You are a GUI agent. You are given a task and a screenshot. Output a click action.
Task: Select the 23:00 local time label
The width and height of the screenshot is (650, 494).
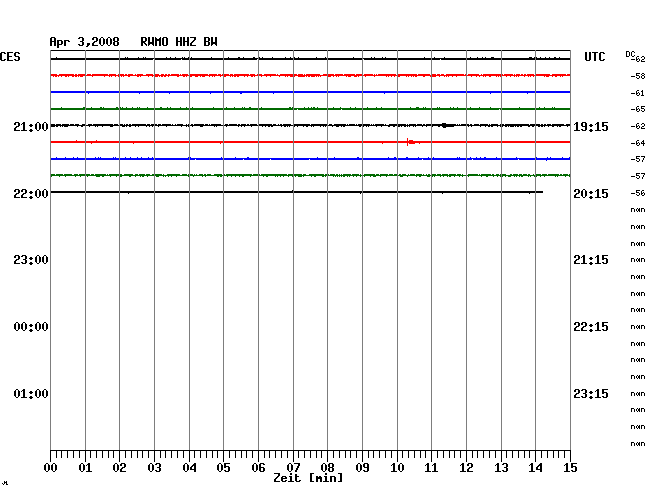[x=31, y=260]
